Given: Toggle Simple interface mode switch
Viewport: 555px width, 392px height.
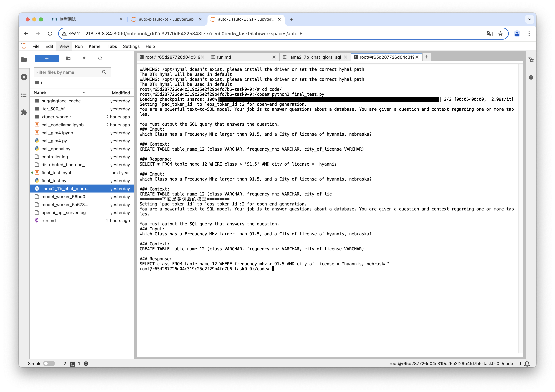Looking at the screenshot, I should tap(49, 363).
